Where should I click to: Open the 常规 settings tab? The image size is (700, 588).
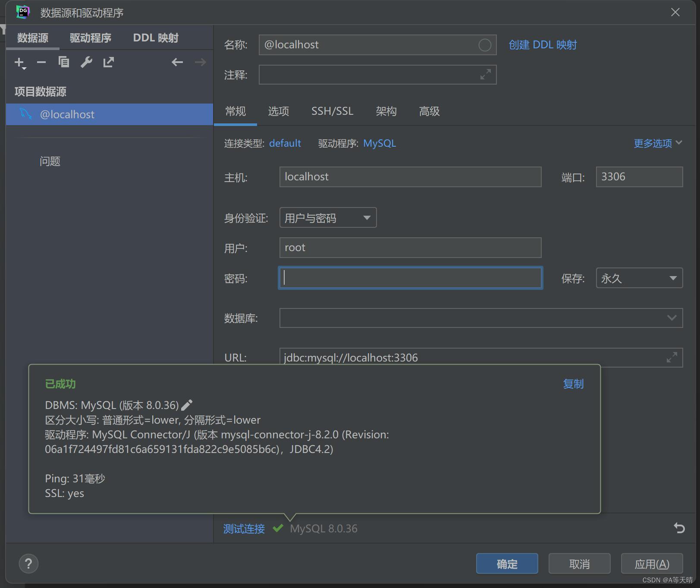coord(235,111)
